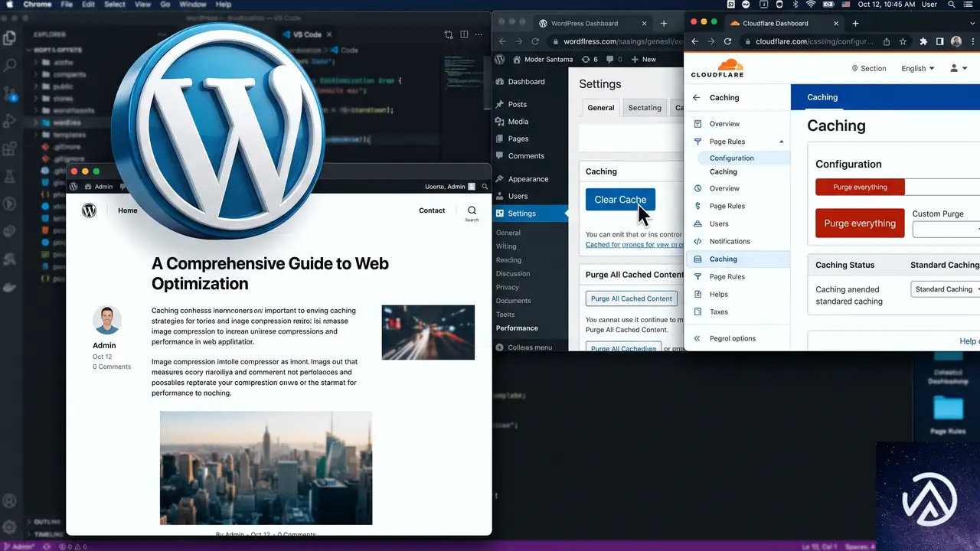Switch to the Sectating settings tab
Viewport: 980px width, 551px height.
pos(645,107)
